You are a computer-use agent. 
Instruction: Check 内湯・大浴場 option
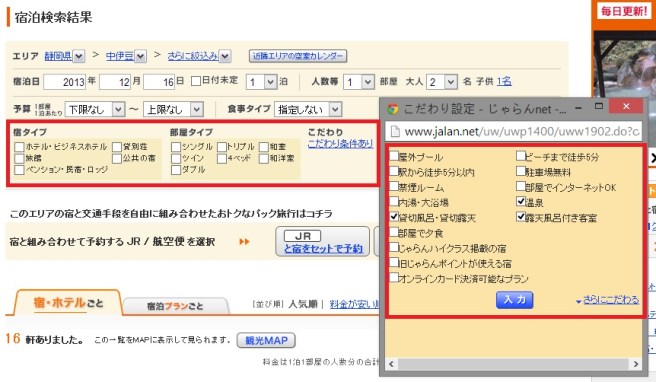click(394, 201)
